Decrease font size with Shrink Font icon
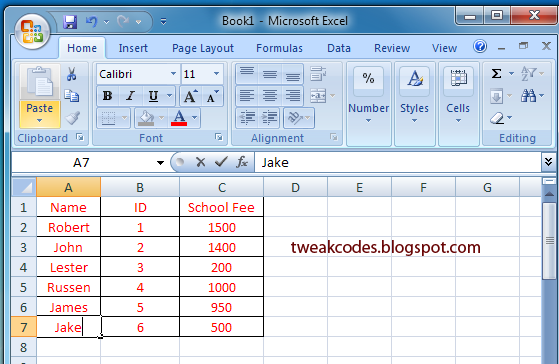 pos(212,96)
